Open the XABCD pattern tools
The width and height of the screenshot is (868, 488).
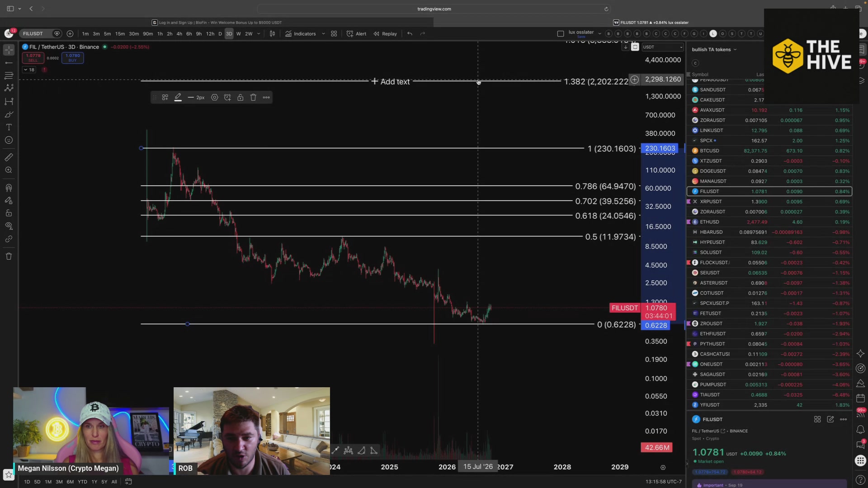[9, 88]
